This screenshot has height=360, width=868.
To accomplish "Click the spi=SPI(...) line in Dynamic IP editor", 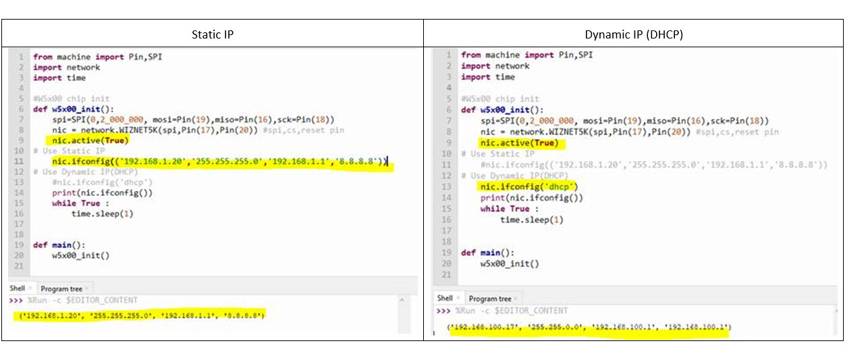I will [x=625, y=121].
